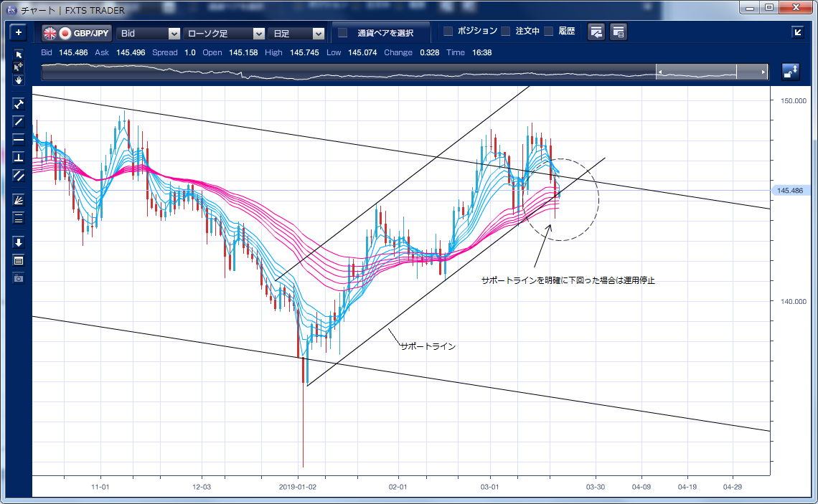Open the drawn objects list icon
The width and height of the screenshot is (818, 504).
click(18, 260)
